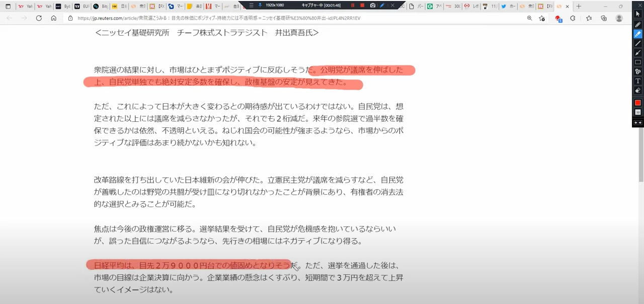This screenshot has height=304, width=644.
Task: Add this page to favorites
Action: (x=542, y=18)
